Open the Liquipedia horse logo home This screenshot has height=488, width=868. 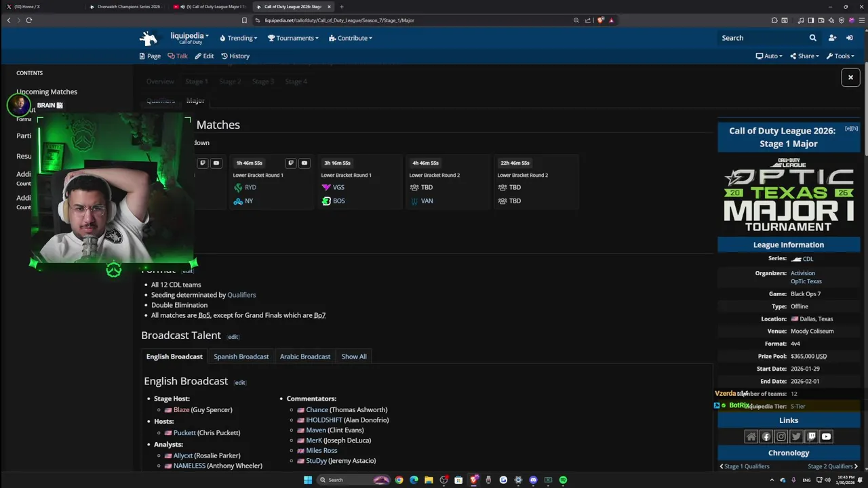148,38
